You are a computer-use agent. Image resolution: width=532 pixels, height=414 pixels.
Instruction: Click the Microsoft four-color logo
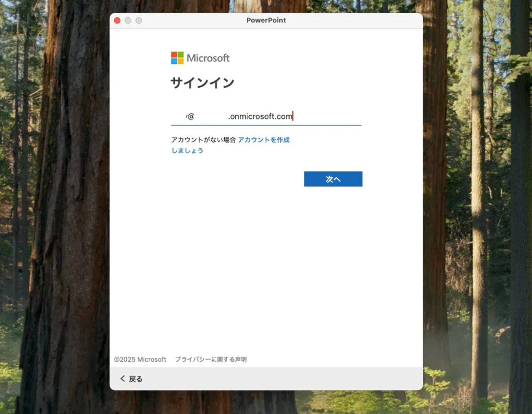coord(177,58)
